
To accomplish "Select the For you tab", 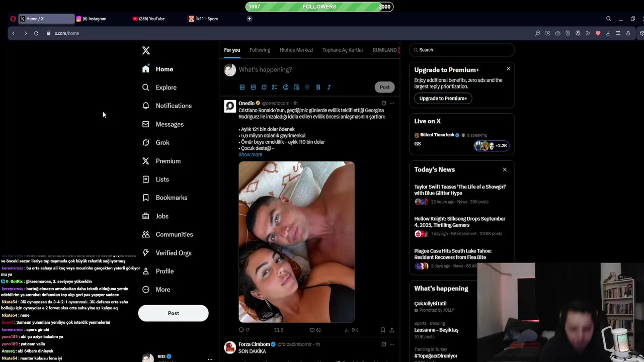I will tap(232, 50).
